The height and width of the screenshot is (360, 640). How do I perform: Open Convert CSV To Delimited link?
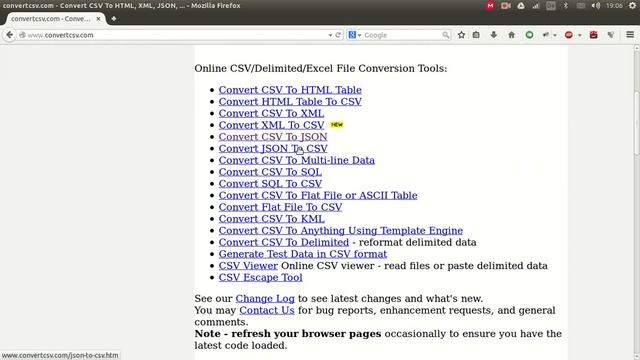tap(284, 242)
